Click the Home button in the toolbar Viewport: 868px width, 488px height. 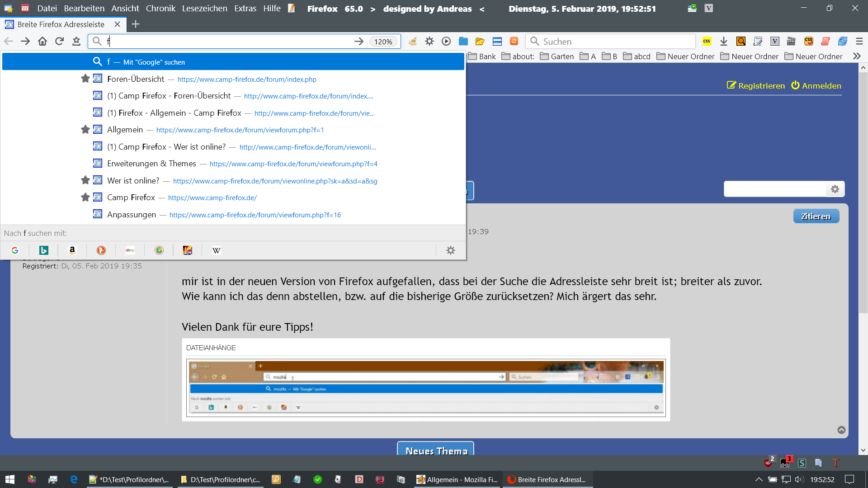click(x=42, y=41)
